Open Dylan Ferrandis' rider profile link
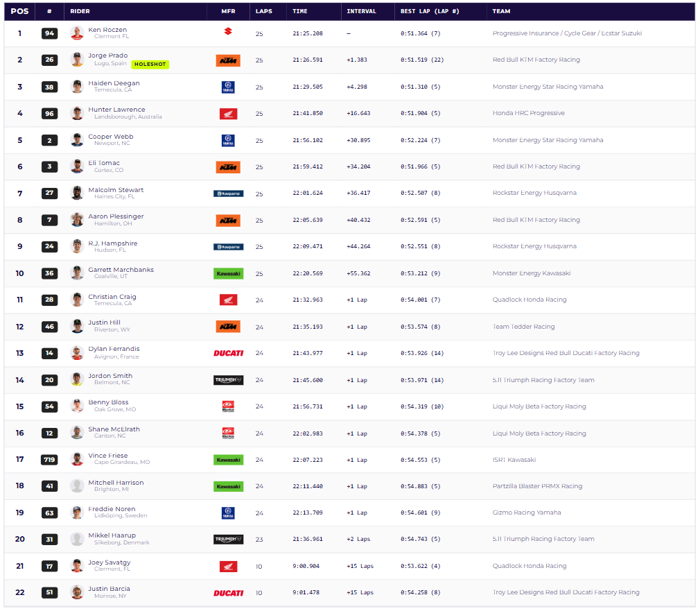 (x=114, y=349)
